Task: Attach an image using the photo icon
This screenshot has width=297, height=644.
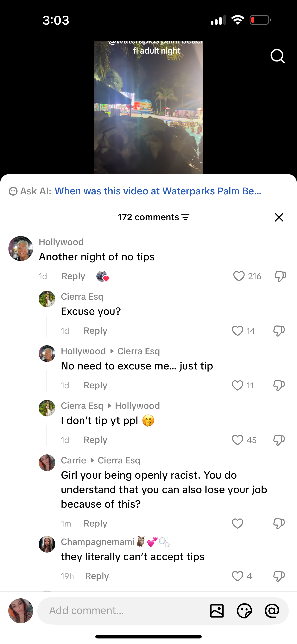Action: pyautogui.click(x=217, y=611)
